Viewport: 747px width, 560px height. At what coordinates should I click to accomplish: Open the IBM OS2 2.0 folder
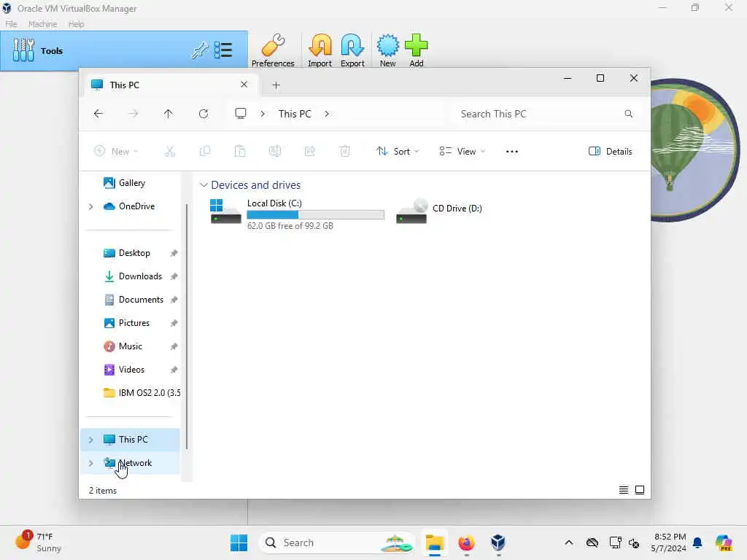[142, 393]
